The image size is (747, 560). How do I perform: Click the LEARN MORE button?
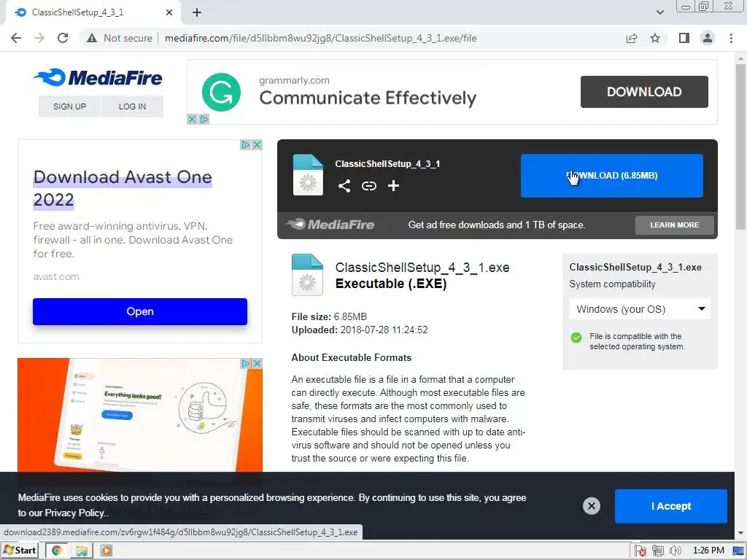tap(675, 225)
